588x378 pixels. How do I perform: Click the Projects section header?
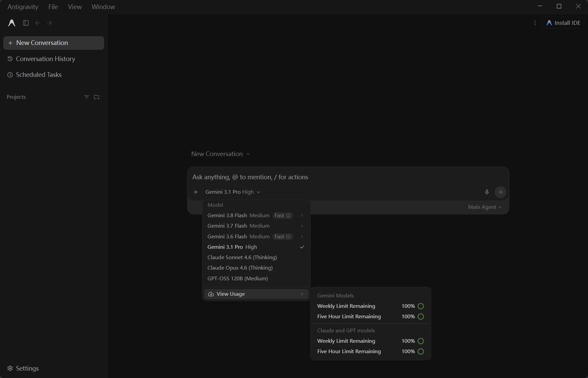click(16, 97)
